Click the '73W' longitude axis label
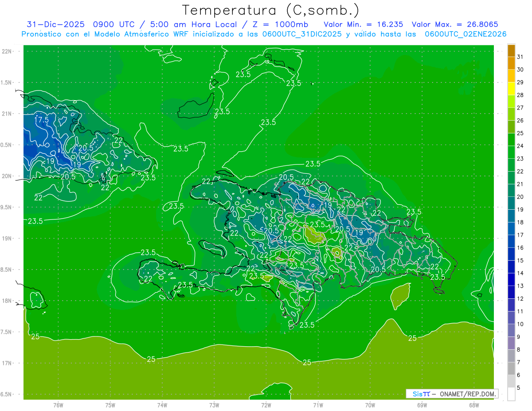532x411 pixels. coord(214,405)
